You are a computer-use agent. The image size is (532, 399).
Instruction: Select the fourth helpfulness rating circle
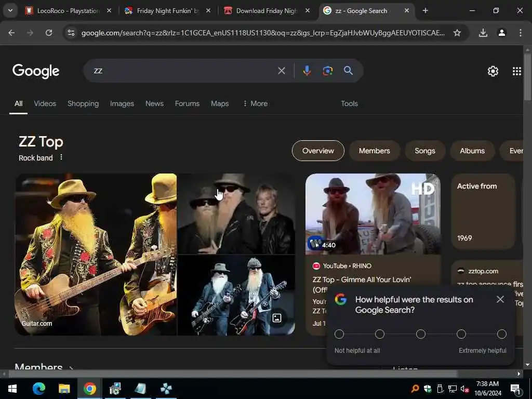click(x=461, y=334)
